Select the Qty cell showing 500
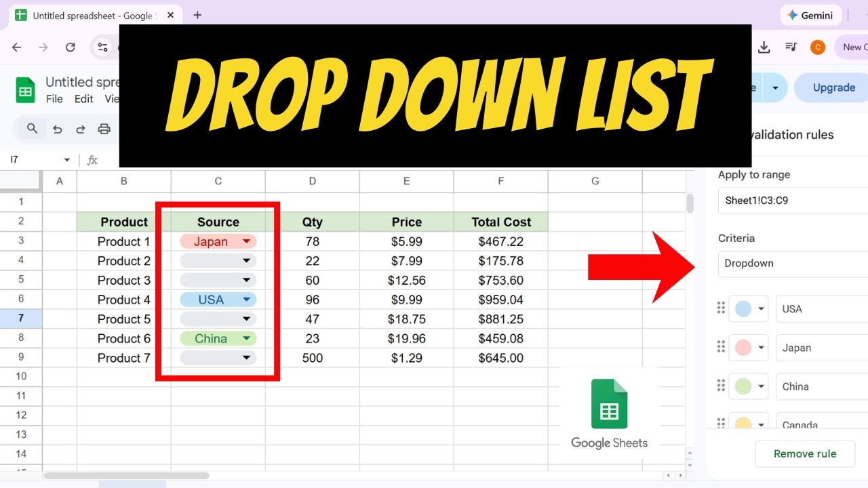The height and width of the screenshot is (488, 868). coord(313,358)
